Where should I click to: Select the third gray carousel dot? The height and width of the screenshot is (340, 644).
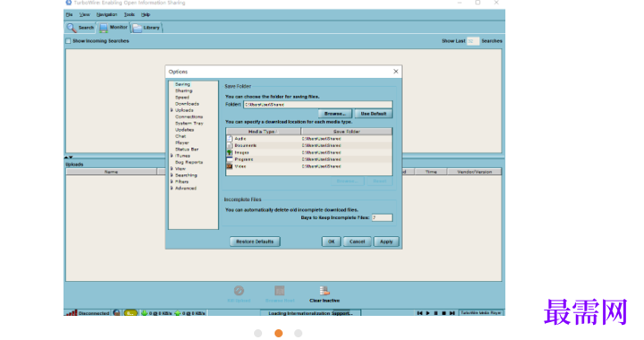[x=298, y=334]
